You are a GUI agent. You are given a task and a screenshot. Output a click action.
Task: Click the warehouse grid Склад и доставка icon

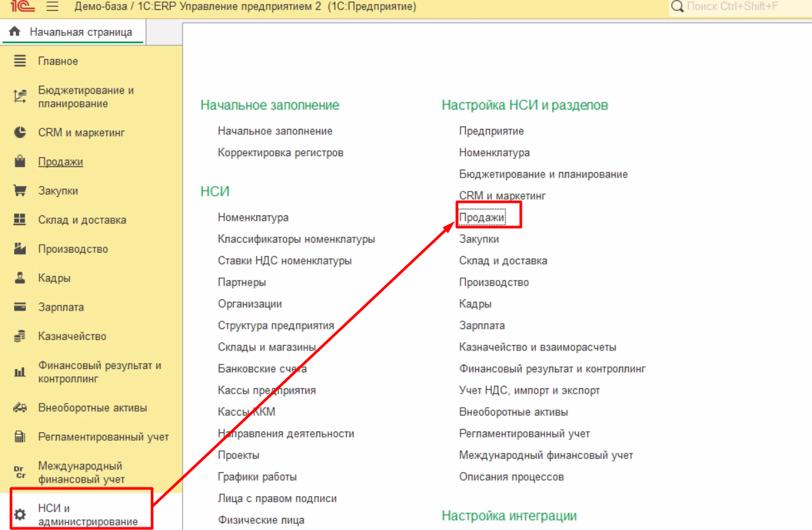pos(20,220)
